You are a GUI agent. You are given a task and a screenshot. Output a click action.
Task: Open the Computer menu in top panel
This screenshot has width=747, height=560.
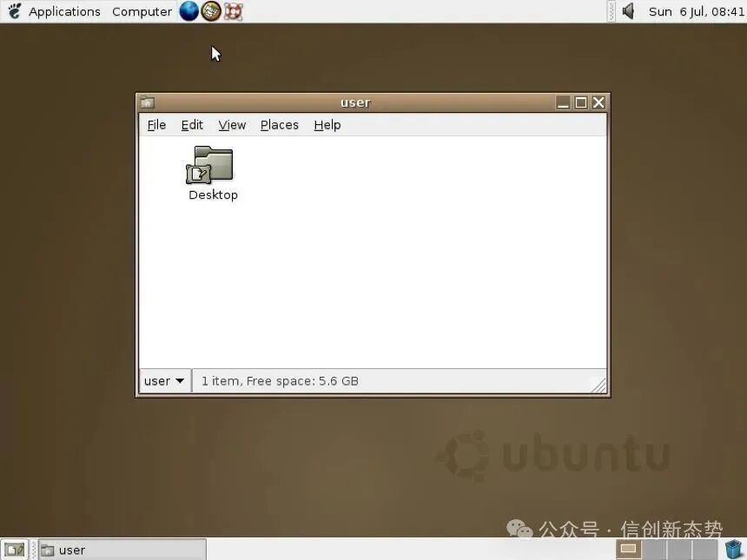tap(142, 11)
